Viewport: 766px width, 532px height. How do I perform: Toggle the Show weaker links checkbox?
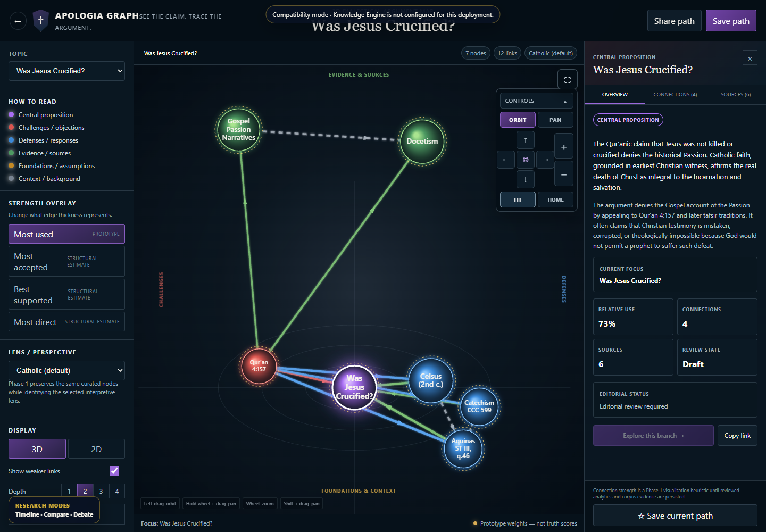114,471
